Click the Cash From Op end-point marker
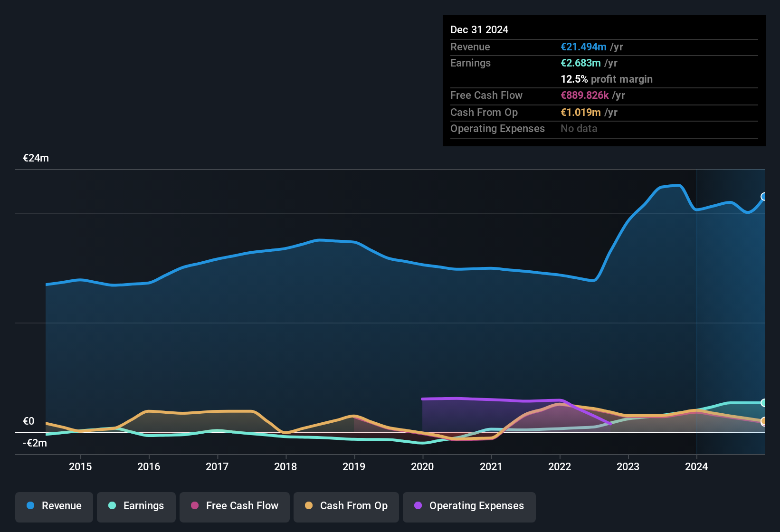The width and height of the screenshot is (780, 532). coord(764,421)
